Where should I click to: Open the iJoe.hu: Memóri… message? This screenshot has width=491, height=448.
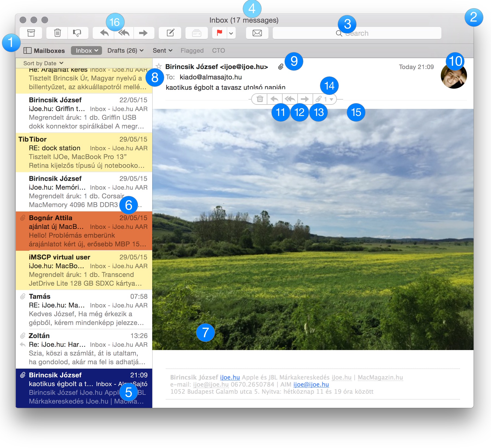pos(84,192)
